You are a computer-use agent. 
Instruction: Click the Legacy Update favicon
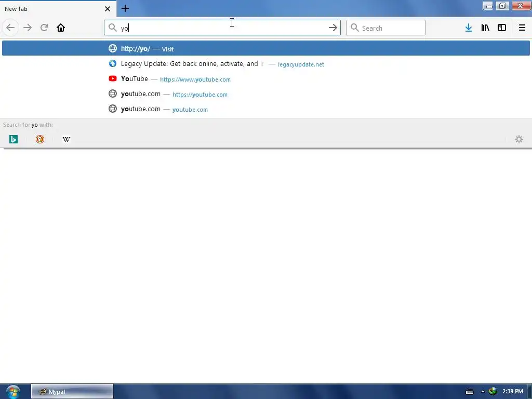coord(113,63)
